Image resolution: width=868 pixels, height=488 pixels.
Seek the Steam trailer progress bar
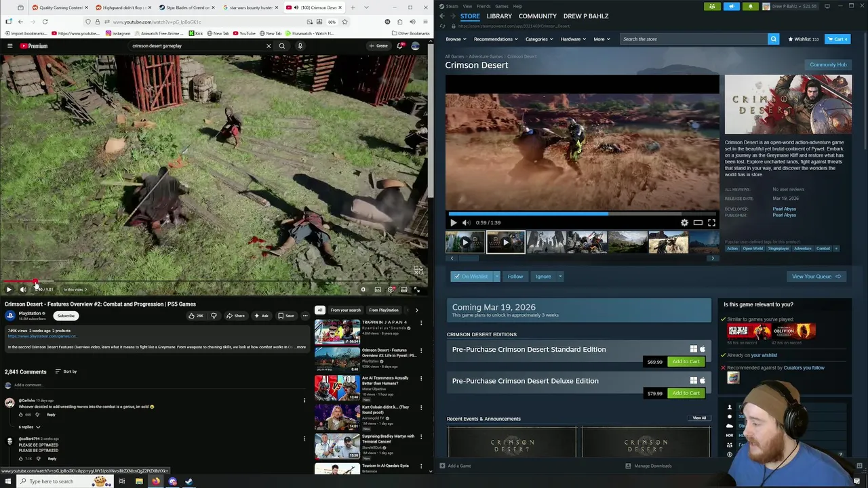582,213
